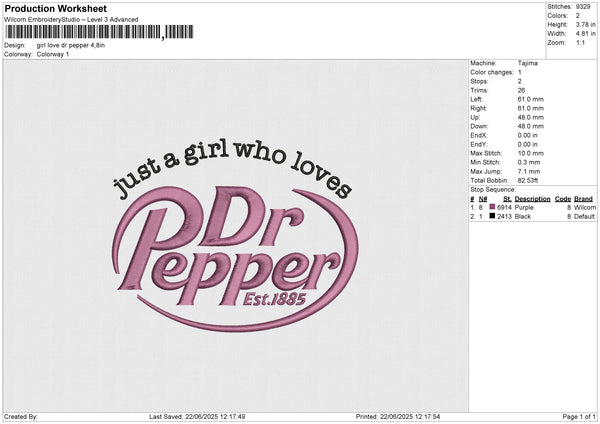Click the 'Stops:' label
The image size is (600, 424).
479,82
